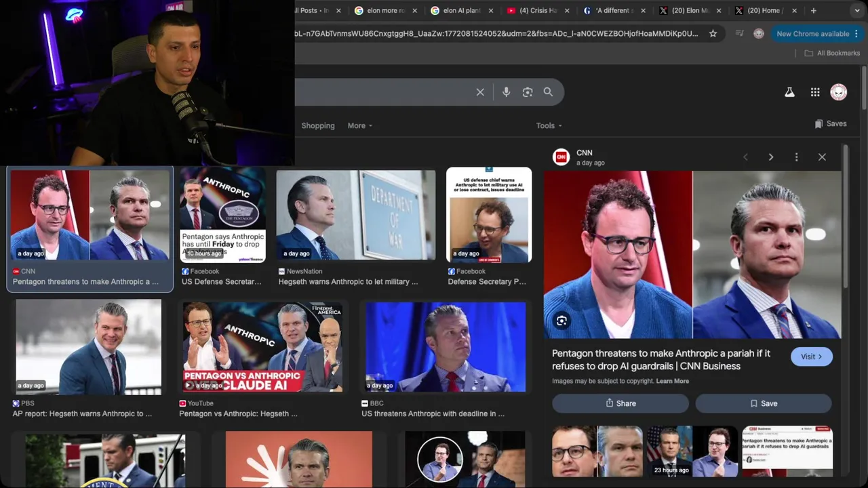The width and height of the screenshot is (868, 488).
Task: Open a new browser tab
Action: tap(814, 10)
